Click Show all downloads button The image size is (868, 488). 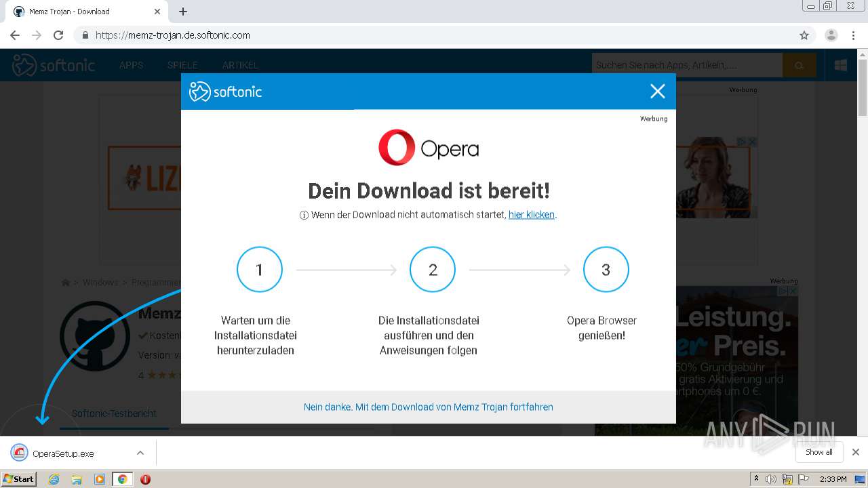[x=818, y=452]
